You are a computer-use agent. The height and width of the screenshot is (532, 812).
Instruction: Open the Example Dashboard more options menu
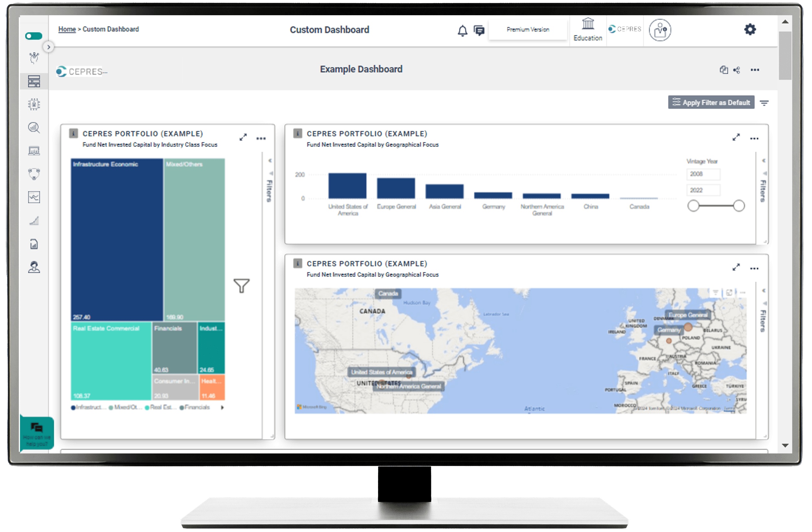point(755,70)
